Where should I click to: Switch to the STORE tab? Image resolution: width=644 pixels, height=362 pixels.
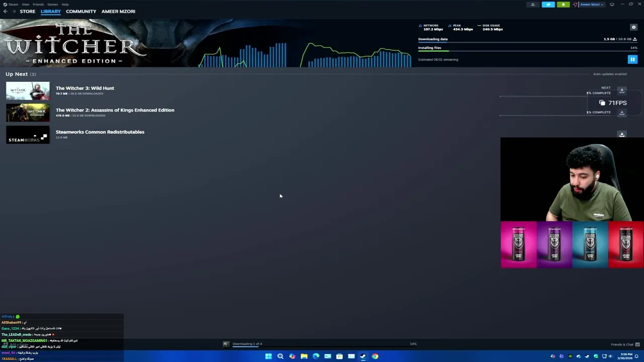coord(28,11)
